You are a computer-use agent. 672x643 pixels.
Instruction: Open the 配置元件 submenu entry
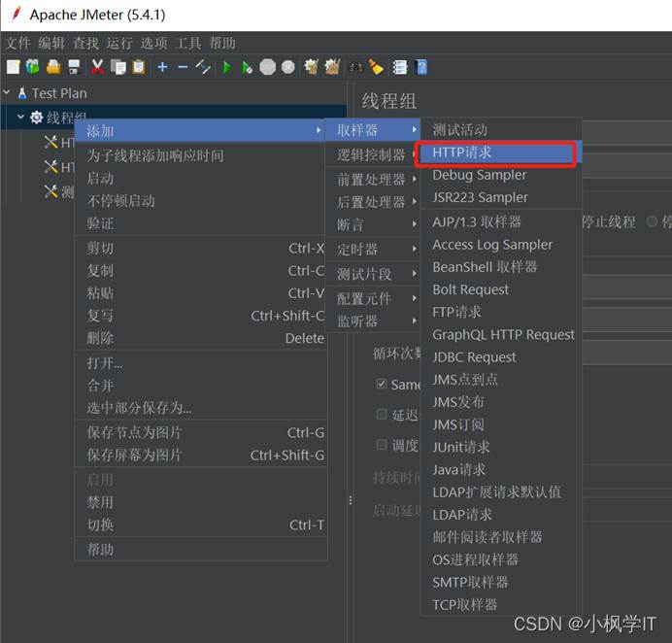pyautogui.click(x=373, y=298)
